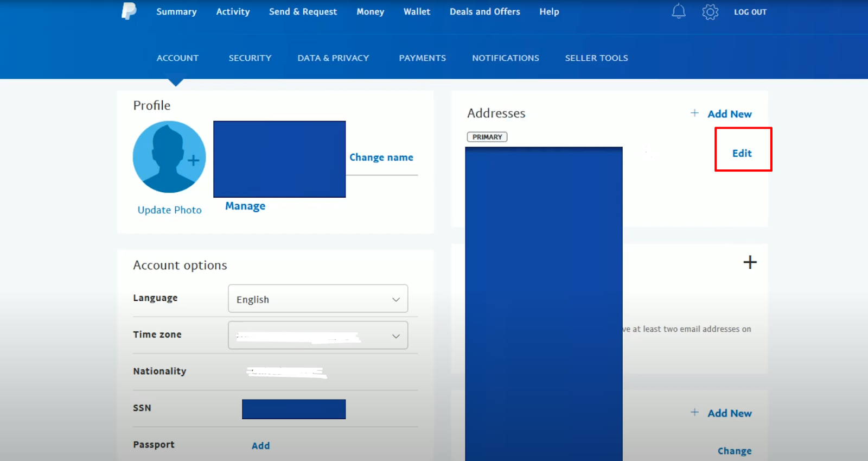Expand the Time zone dropdown
This screenshot has width=868, height=461.
point(318,336)
